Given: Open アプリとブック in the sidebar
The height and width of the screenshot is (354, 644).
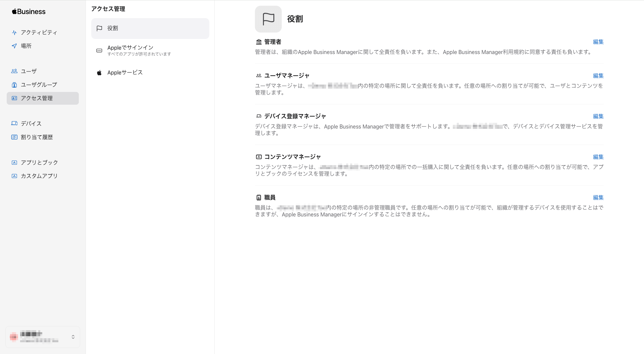Looking at the screenshot, I should point(43,162).
